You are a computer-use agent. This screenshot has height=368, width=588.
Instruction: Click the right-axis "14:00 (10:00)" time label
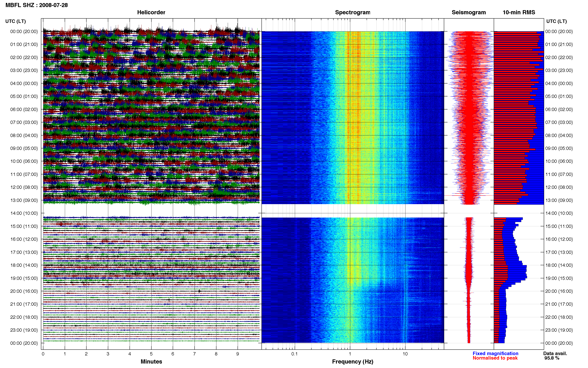(x=559, y=213)
